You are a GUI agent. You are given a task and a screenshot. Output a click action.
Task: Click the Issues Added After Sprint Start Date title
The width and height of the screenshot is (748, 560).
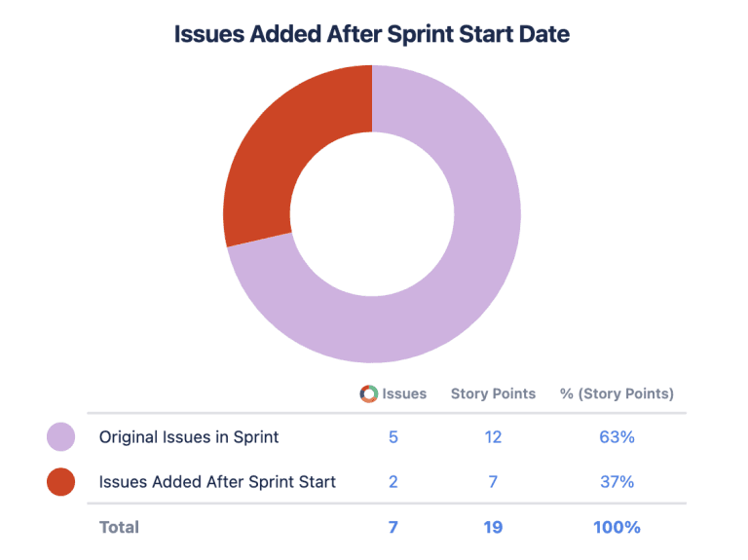coord(372,34)
